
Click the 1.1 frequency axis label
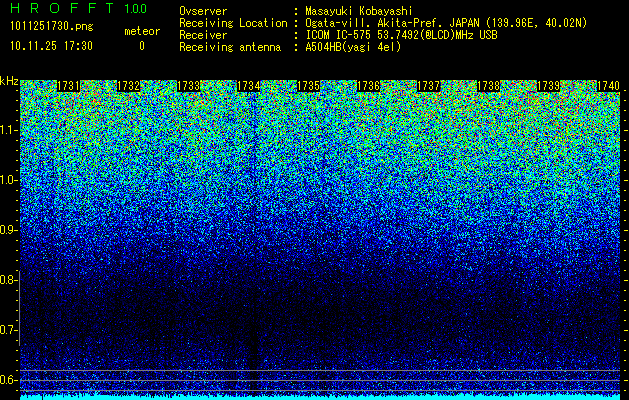coord(8,131)
